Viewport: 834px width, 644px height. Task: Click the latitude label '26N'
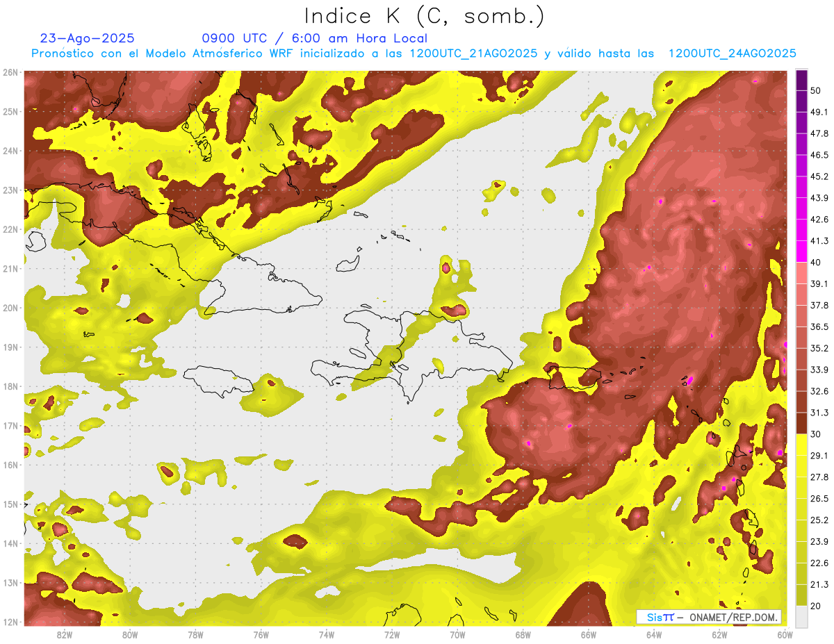coord(10,72)
